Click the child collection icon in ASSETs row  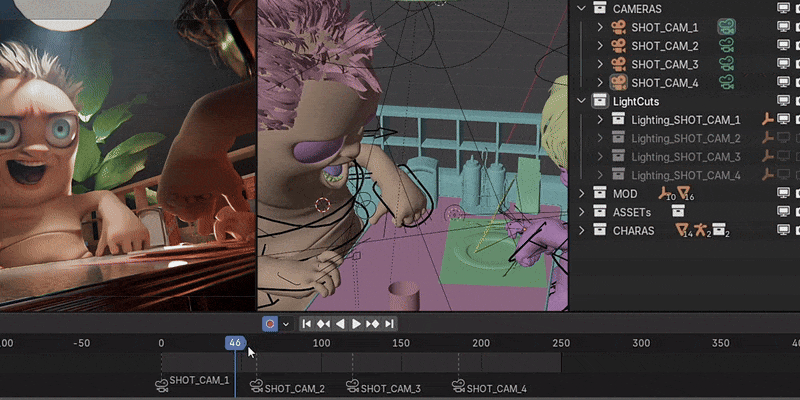(x=678, y=211)
